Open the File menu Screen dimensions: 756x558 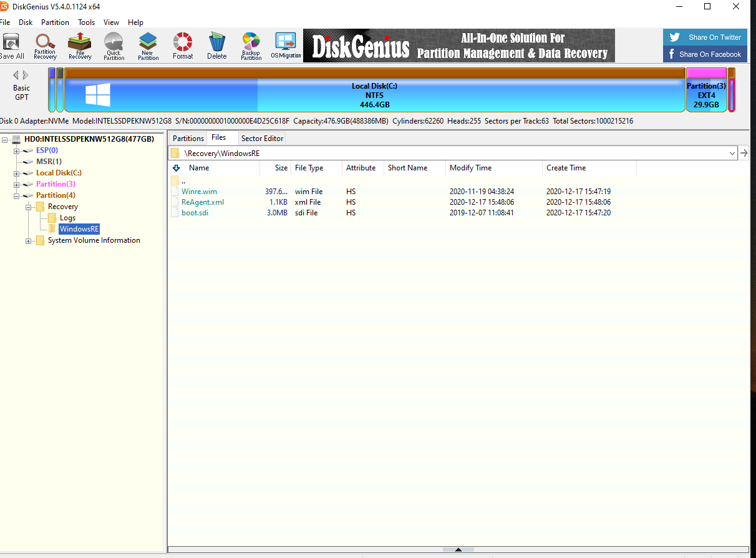tap(5, 22)
